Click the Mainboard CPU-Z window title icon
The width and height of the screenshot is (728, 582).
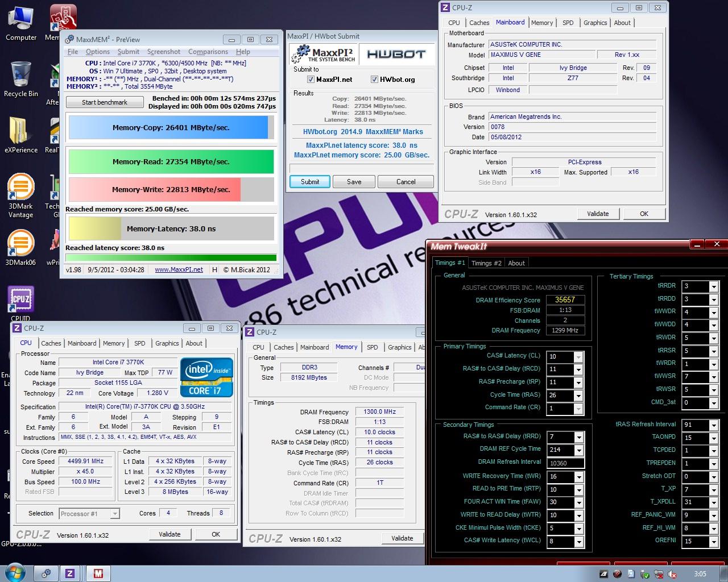point(446,7)
